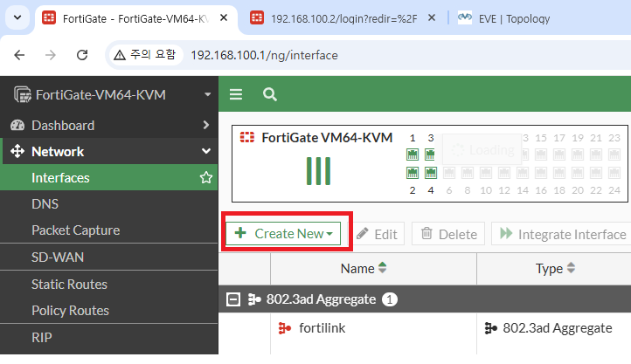The width and height of the screenshot is (631, 364).
Task: Collapse the Network menu chevron
Action: pos(206,151)
